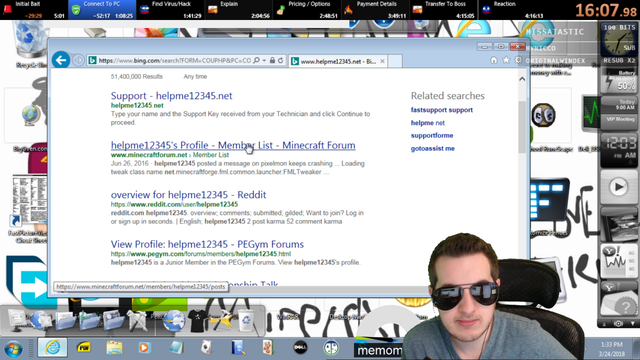Open the green heartbeat monitor desktop icon
This screenshot has width=640, height=360.
590,114
